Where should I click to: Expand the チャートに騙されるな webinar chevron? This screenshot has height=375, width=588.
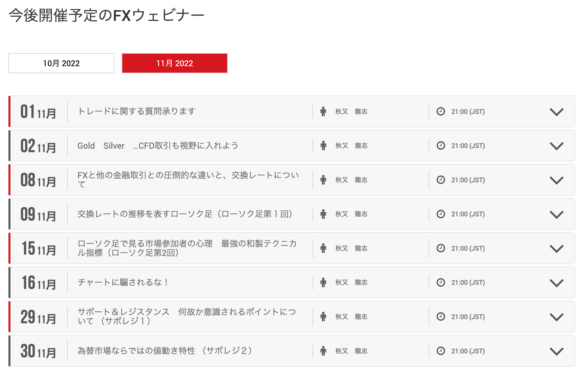pos(556,283)
